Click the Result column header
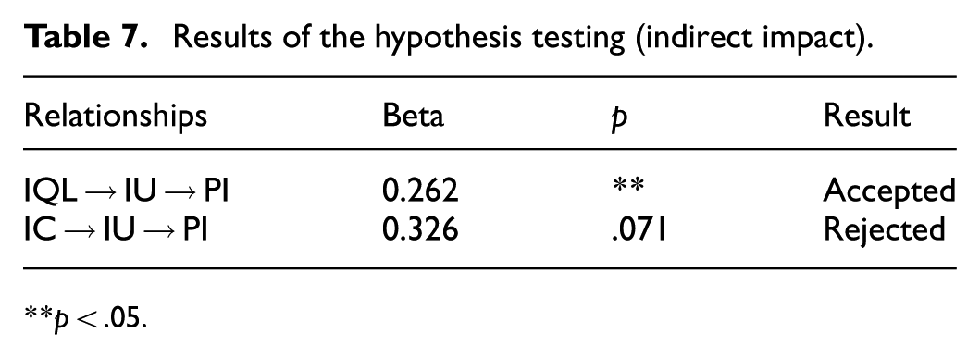Image resolution: width=980 pixels, height=358 pixels. [x=866, y=116]
